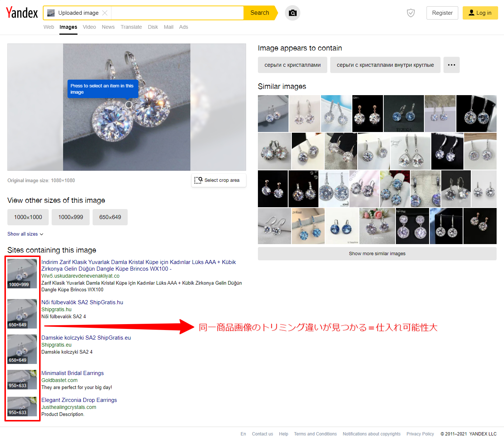The height and width of the screenshot is (441, 504).
Task: Switch to the News tab
Action: (108, 27)
